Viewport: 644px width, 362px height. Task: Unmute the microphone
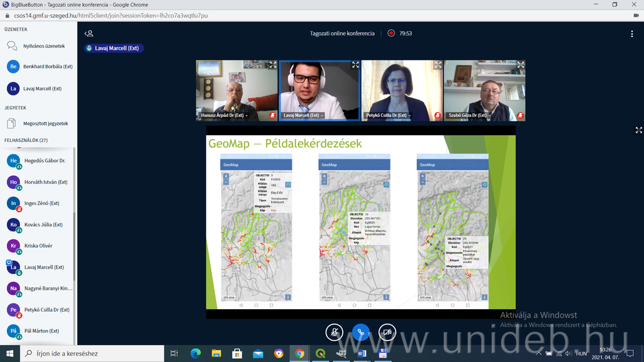tap(335, 332)
